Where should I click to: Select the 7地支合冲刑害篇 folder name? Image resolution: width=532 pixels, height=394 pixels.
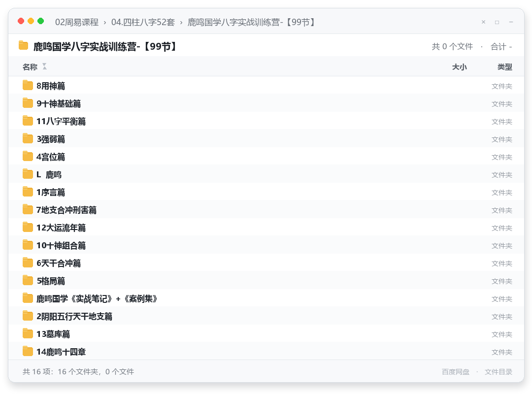click(66, 210)
